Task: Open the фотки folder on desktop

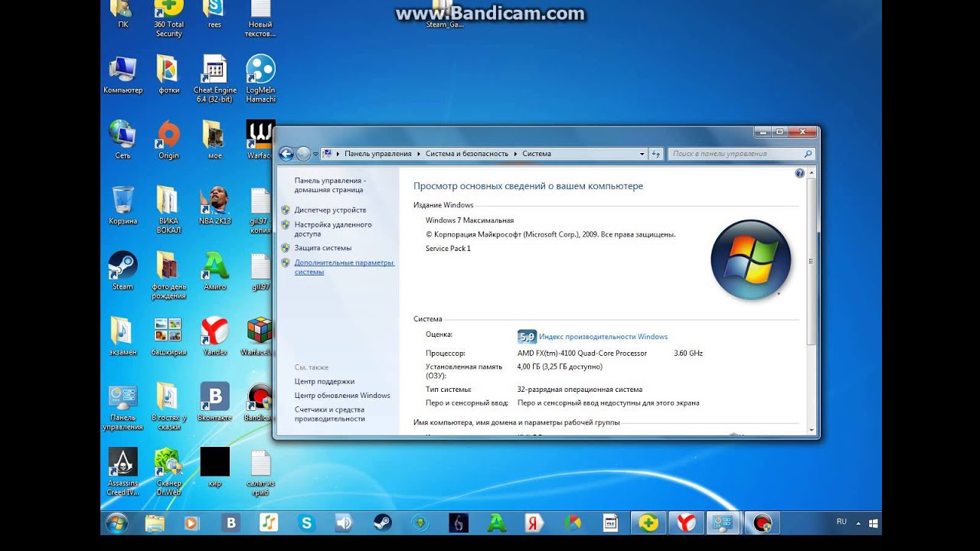Action: click(168, 75)
